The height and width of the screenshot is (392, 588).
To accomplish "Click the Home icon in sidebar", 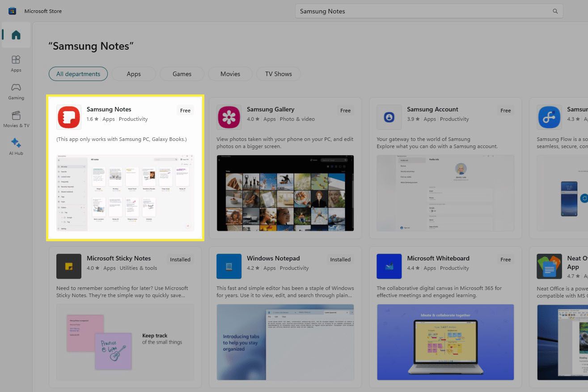I will 16,35.
